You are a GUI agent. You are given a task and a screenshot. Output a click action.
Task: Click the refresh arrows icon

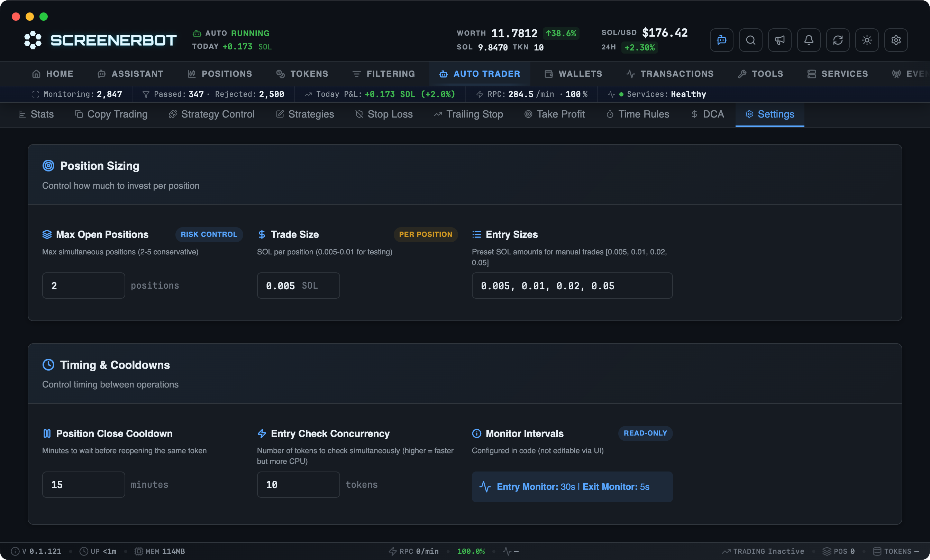838,40
